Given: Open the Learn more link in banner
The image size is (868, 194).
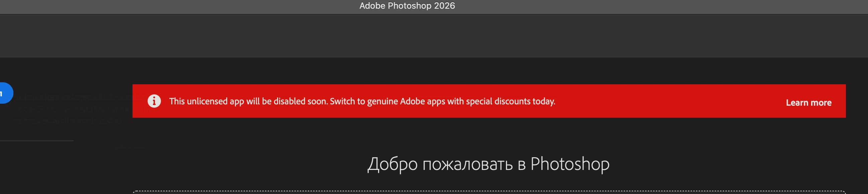Looking at the screenshot, I should click(808, 102).
